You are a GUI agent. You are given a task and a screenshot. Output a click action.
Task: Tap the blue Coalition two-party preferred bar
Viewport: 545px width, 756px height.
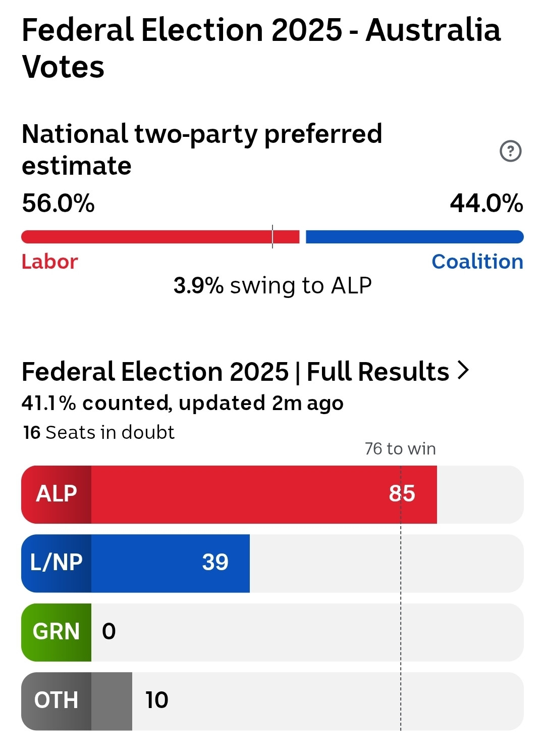click(x=415, y=236)
